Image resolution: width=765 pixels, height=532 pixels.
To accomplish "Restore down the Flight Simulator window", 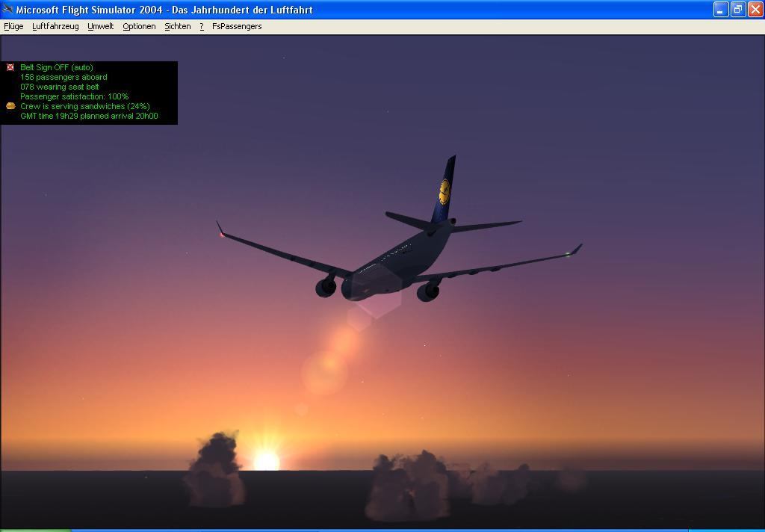I will [738, 9].
